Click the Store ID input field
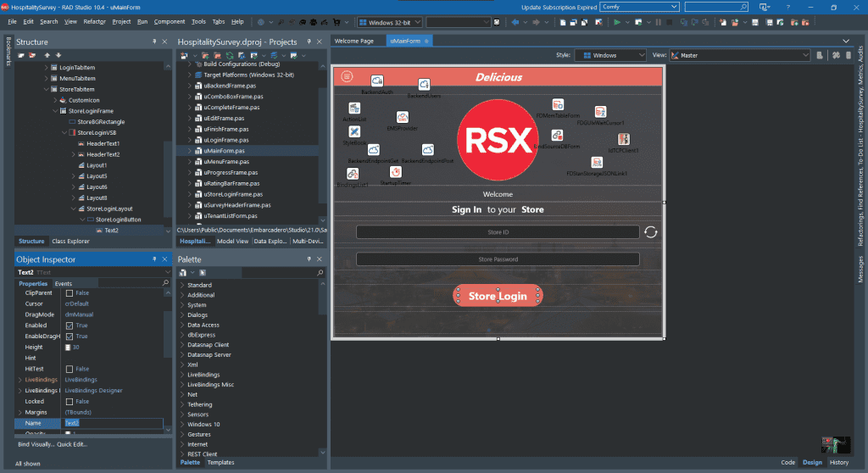The width and height of the screenshot is (868, 473). coord(498,232)
